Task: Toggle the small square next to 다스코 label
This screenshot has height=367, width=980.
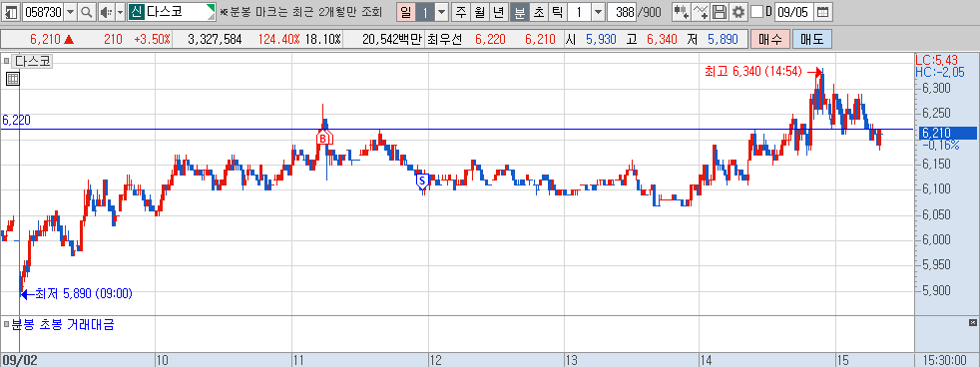Action: 6,61
